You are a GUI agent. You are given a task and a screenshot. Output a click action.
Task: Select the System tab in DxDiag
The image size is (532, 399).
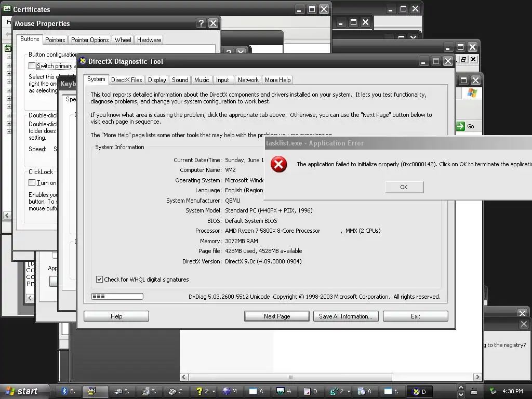point(96,79)
